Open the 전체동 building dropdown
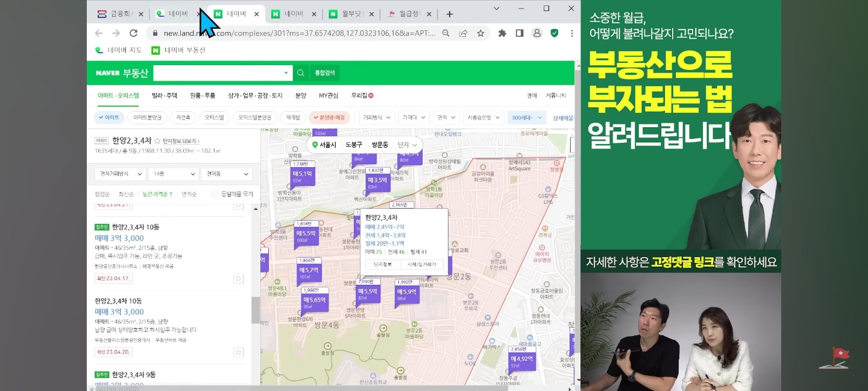This screenshot has height=391, width=868. pyautogui.click(x=227, y=174)
